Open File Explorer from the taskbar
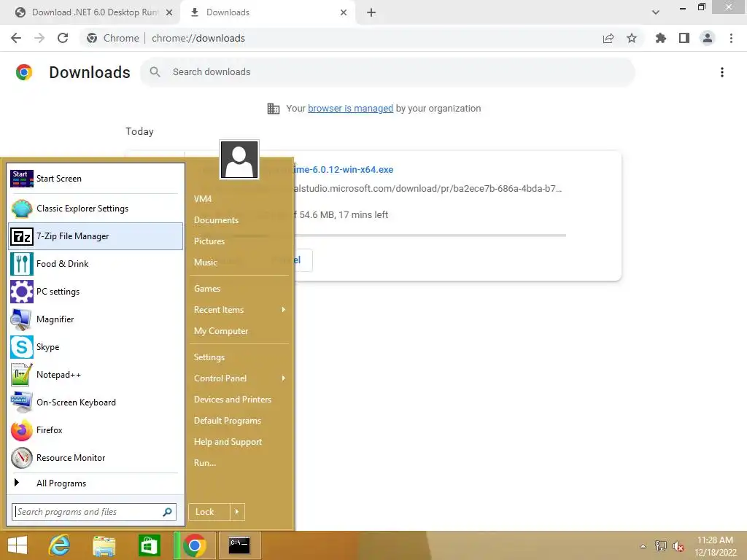Image resolution: width=747 pixels, height=560 pixels. 104,545
